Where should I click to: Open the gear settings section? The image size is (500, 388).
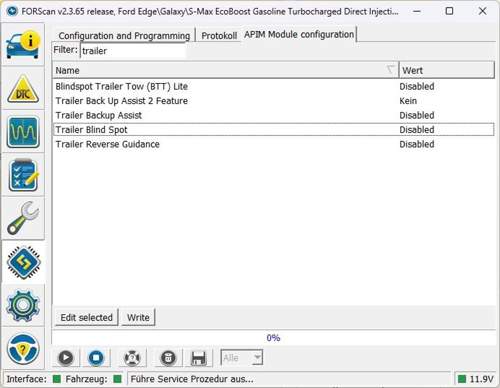coord(23,305)
